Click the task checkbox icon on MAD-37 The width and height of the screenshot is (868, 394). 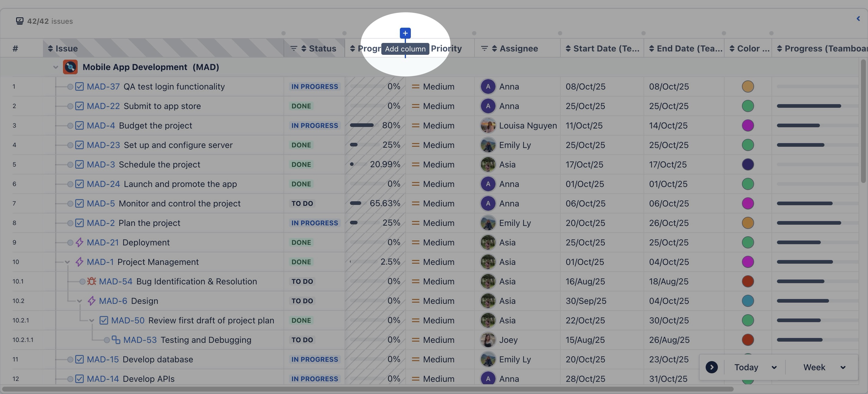pos(79,86)
